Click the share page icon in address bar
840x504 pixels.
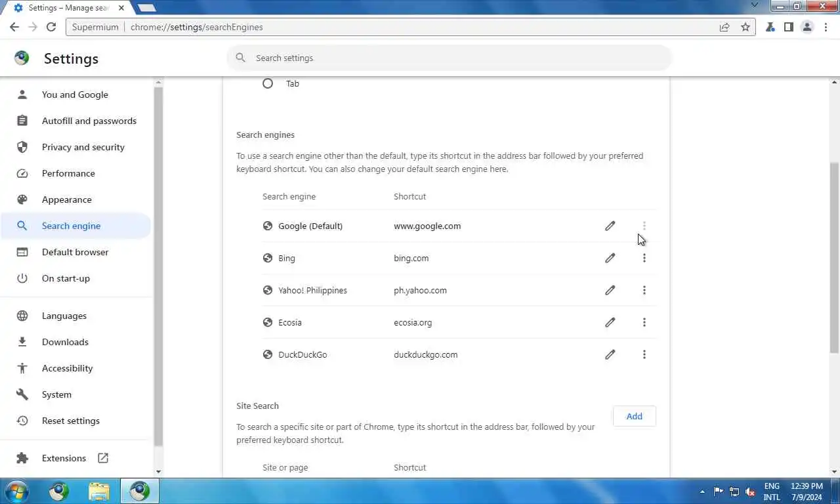coord(724,27)
